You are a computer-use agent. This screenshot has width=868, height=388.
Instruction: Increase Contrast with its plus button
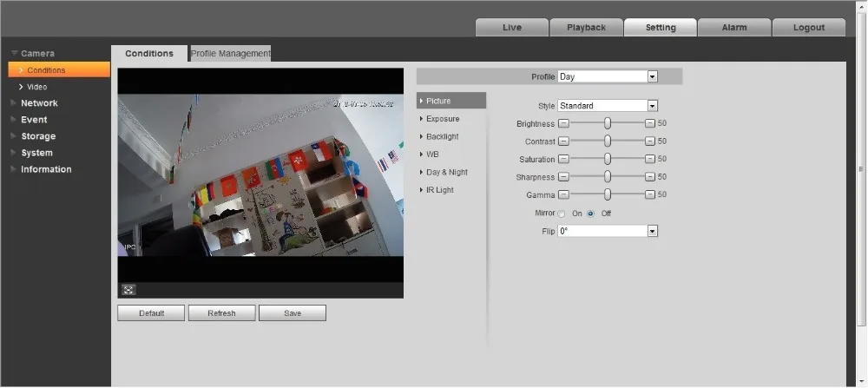(x=650, y=141)
